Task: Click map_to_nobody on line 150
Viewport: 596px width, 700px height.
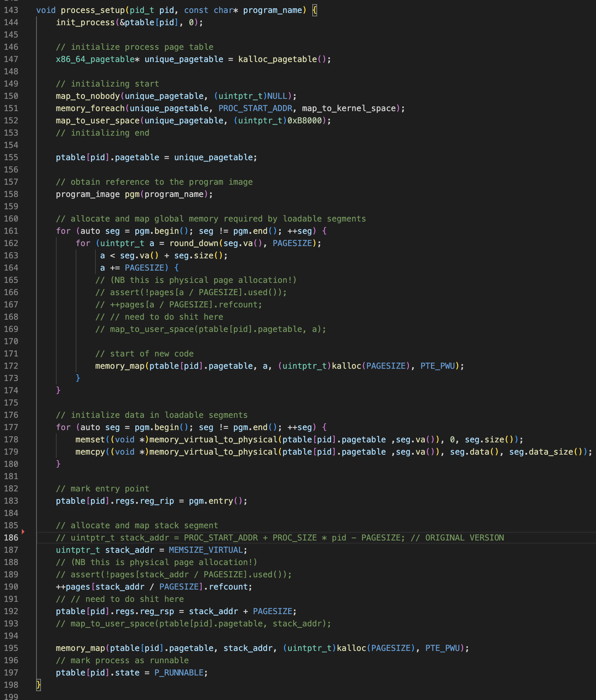Action: (x=88, y=96)
